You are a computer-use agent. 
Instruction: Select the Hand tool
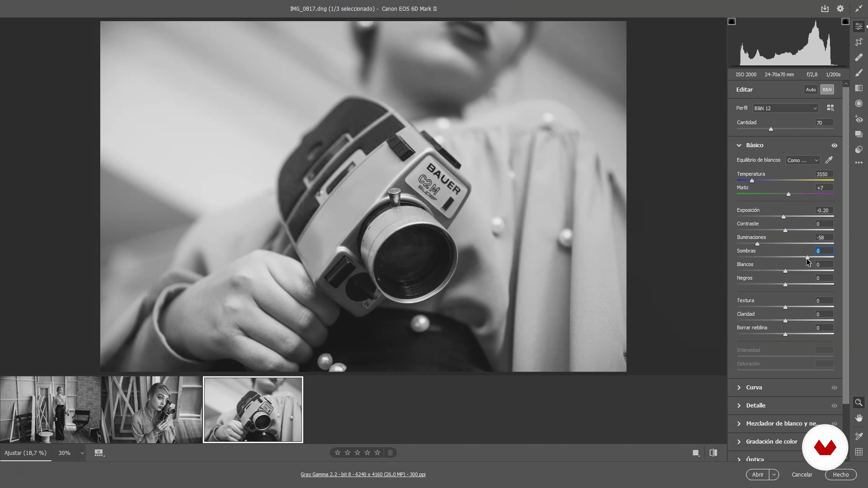pos(859,418)
